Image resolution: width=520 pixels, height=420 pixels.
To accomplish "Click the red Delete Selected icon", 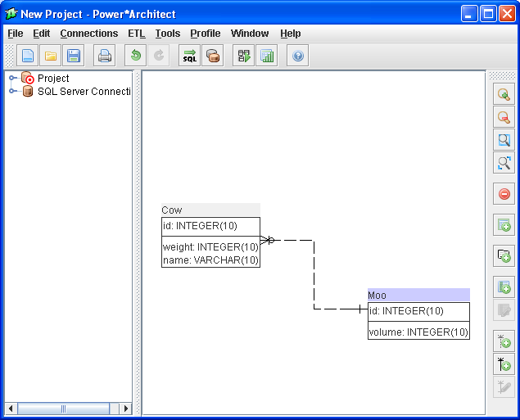I will pos(504,194).
